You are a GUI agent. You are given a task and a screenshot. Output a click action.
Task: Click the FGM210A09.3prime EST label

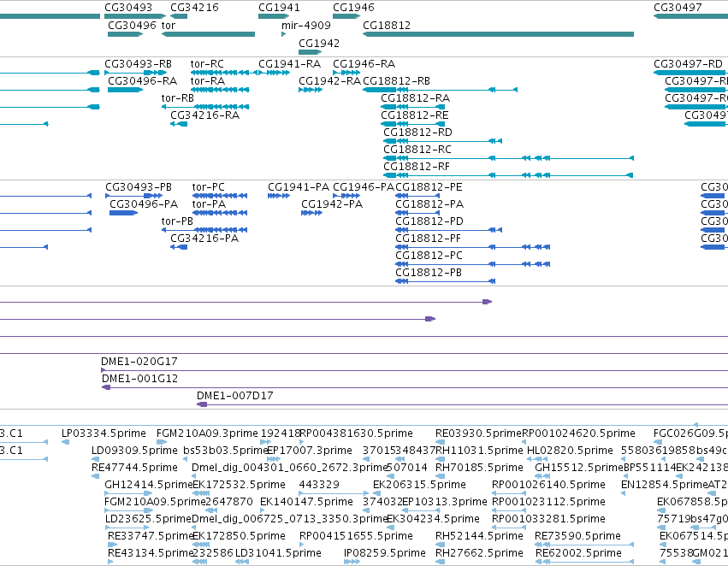(207, 433)
